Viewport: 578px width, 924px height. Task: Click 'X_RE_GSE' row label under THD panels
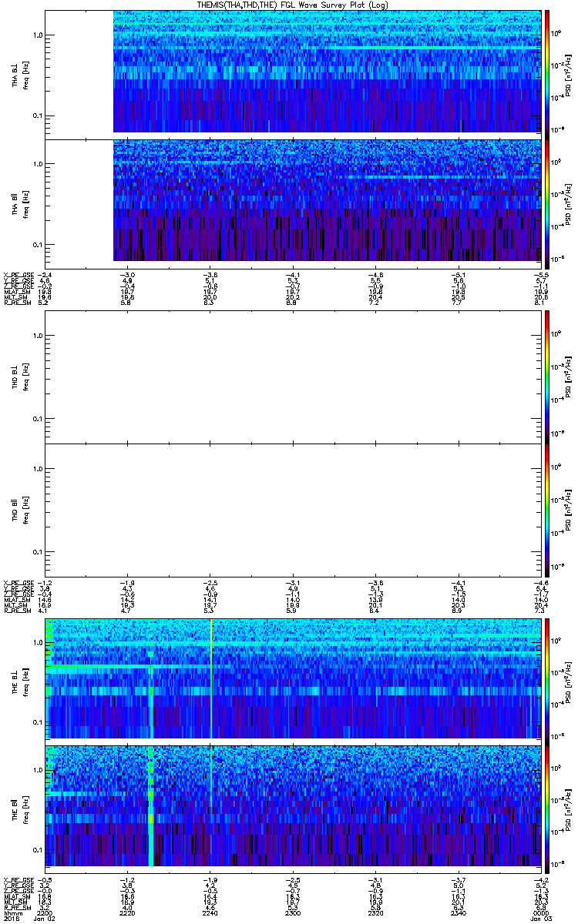[x=18, y=583]
